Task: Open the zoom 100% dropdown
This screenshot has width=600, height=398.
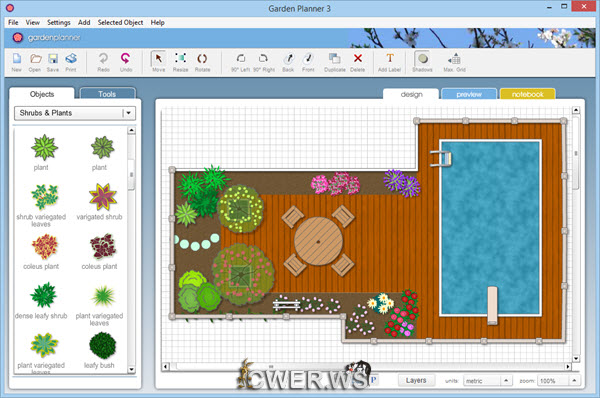Action: (558, 381)
